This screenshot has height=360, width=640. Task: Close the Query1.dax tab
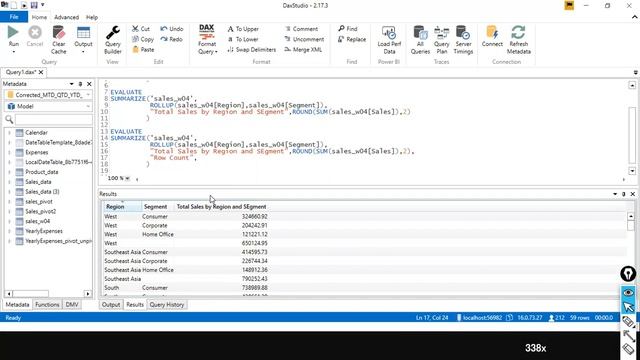41,72
